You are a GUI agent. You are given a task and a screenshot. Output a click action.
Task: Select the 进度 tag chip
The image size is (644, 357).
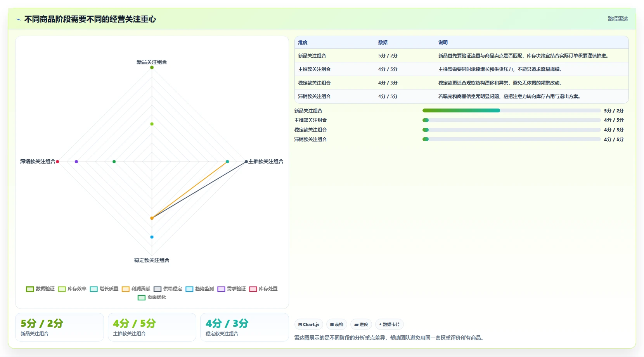[361, 324]
